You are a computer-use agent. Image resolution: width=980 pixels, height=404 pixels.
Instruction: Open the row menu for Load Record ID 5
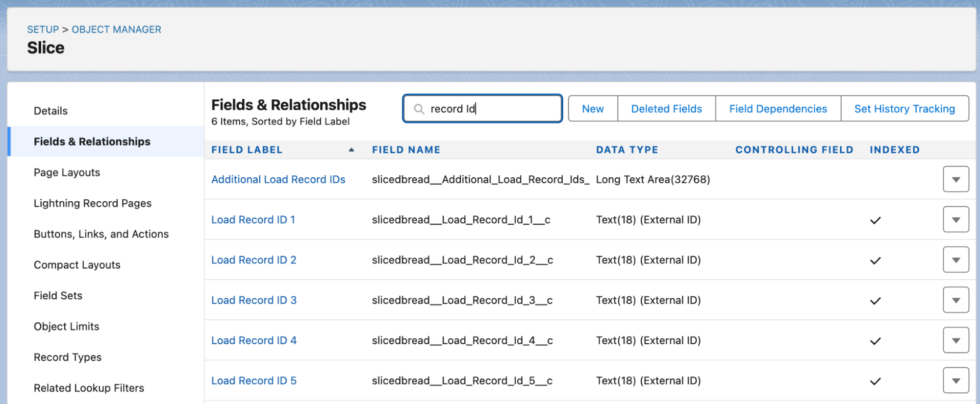[955, 380]
